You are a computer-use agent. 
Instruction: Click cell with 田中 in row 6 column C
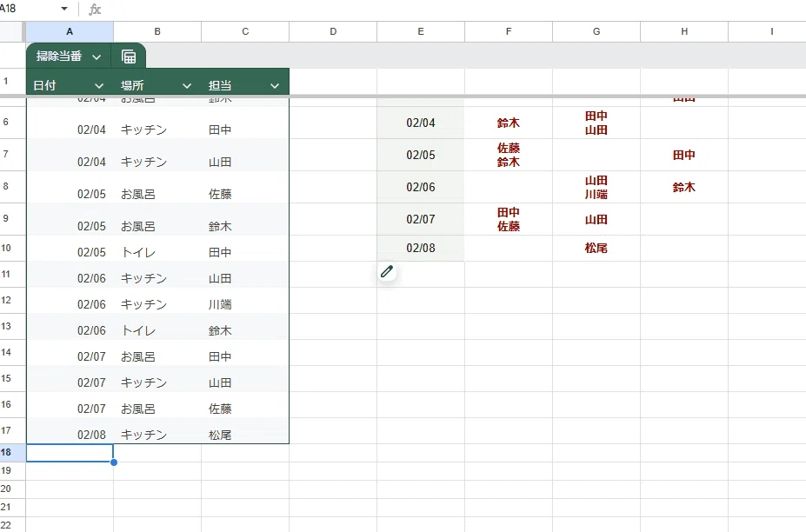[x=245, y=123]
